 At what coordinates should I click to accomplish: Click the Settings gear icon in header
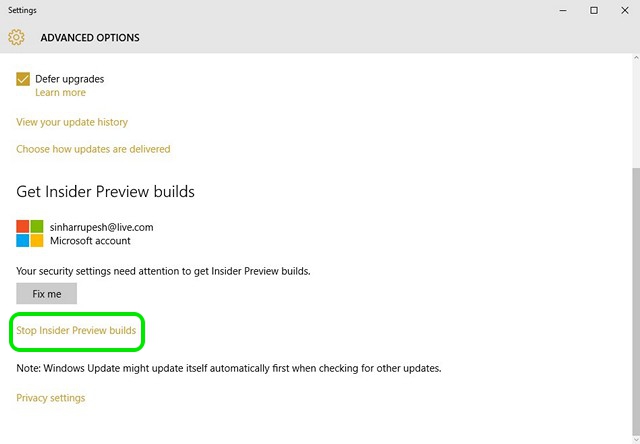point(16,37)
